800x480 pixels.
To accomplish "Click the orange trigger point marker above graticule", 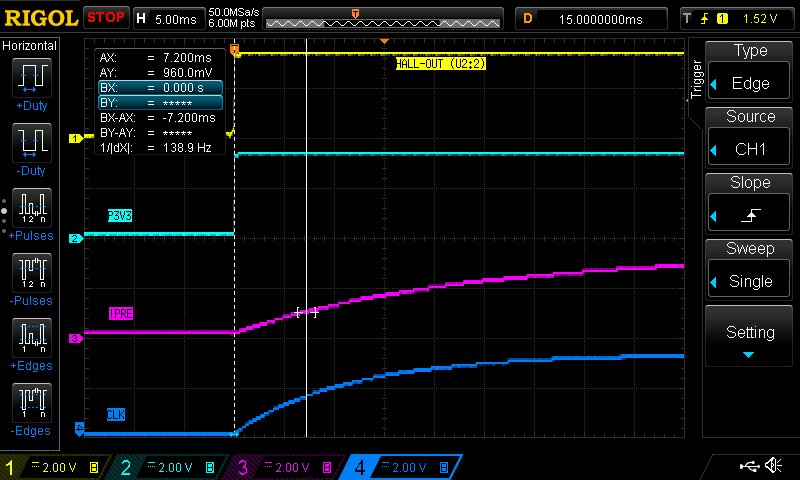I will click(384, 41).
